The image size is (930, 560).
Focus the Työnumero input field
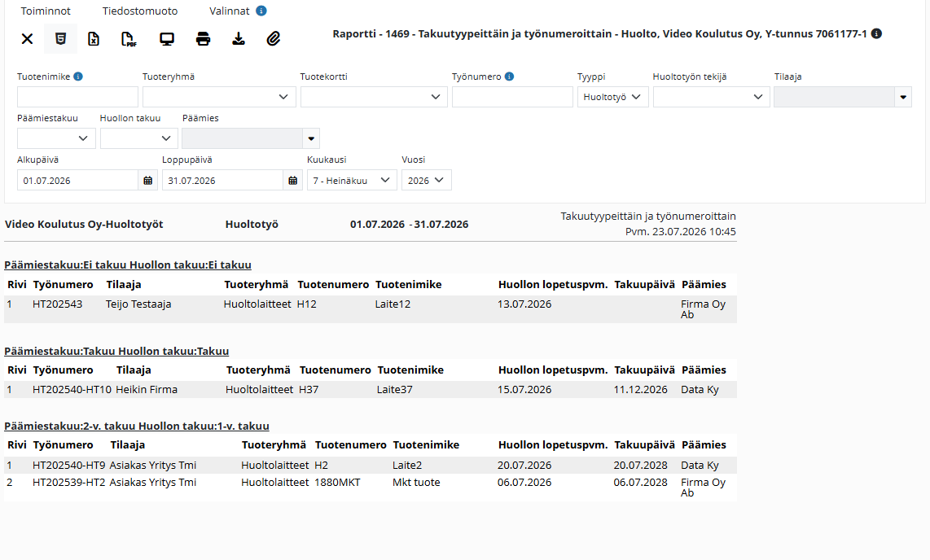(512, 97)
